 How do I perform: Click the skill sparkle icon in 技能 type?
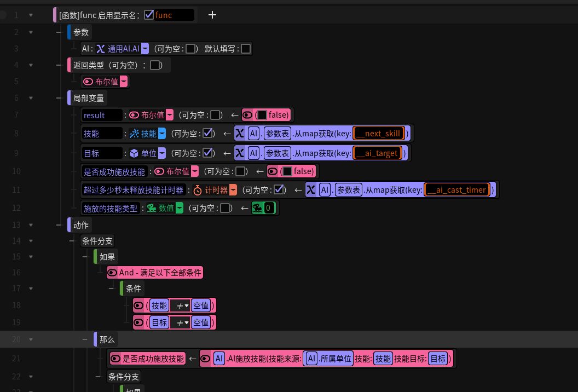click(134, 134)
